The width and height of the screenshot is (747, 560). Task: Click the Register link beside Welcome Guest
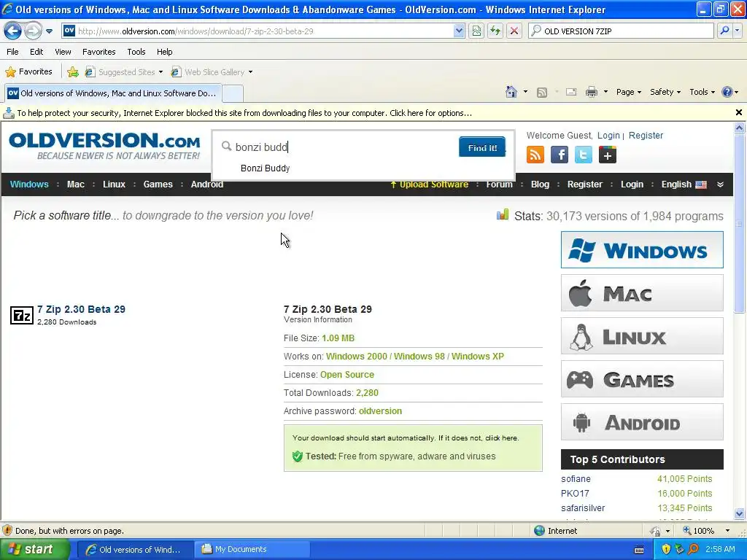coord(646,136)
